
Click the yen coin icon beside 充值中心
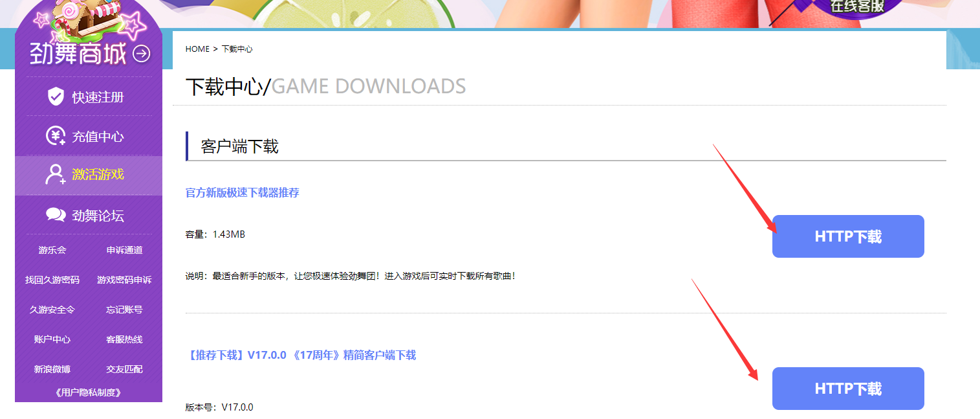pos(56,136)
